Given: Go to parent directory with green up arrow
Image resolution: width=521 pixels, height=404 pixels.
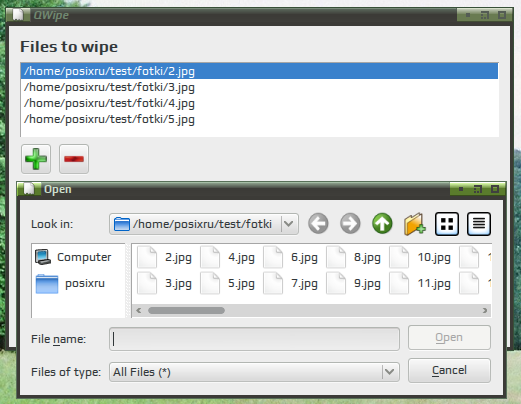Looking at the screenshot, I should point(382,224).
